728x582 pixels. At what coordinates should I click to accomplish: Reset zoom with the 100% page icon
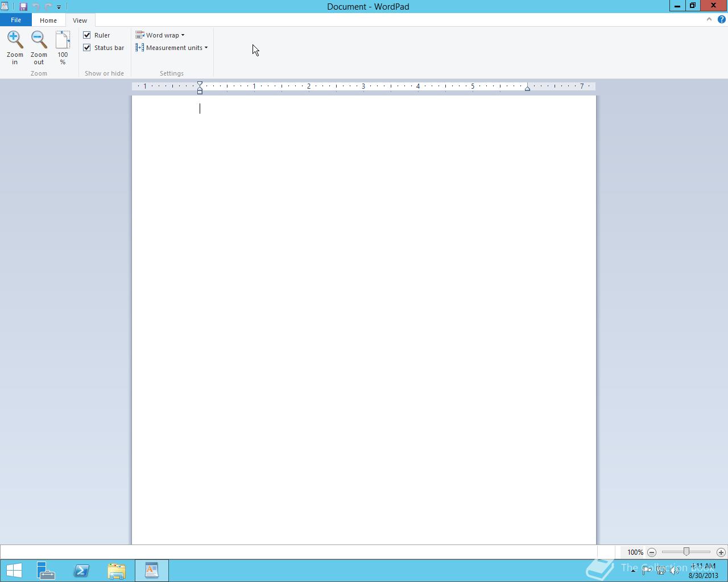click(x=63, y=40)
